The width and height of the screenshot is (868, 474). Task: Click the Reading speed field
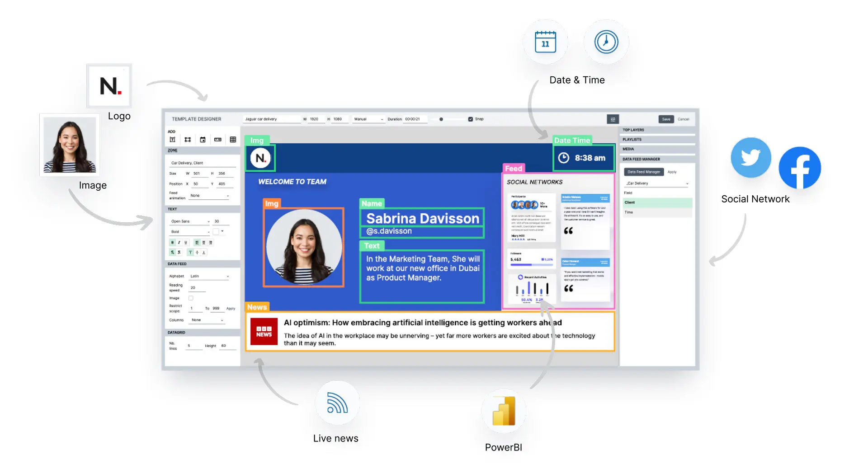[198, 288]
